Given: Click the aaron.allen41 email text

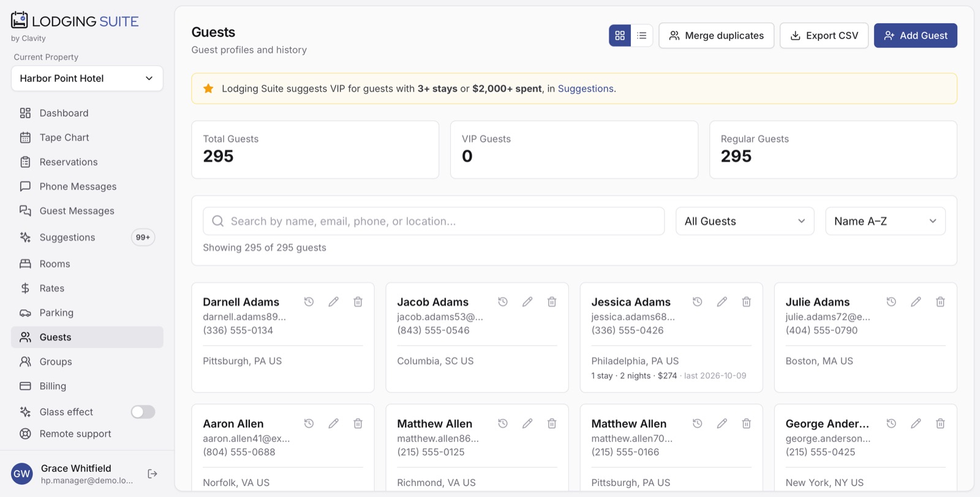Looking at the screenshot, I should point(246,439).
